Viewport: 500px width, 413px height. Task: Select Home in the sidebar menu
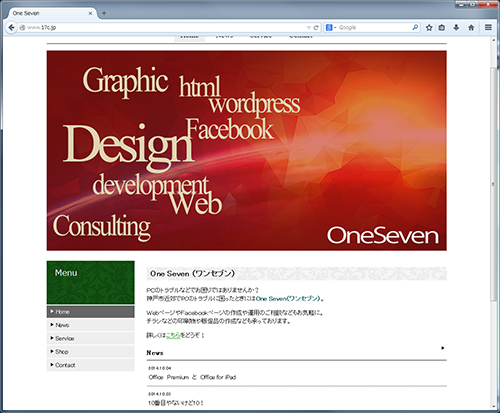90,312
